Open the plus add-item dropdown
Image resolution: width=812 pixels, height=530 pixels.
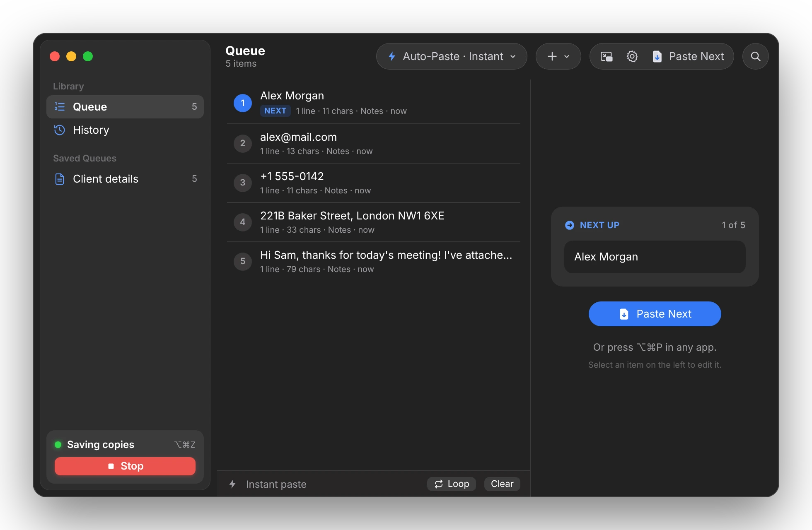coord(558,56)
